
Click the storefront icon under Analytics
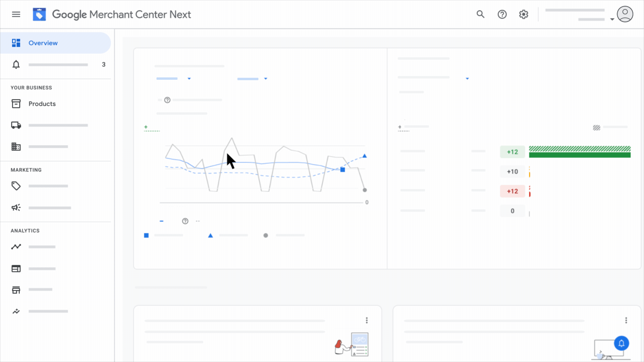point(16,290)
